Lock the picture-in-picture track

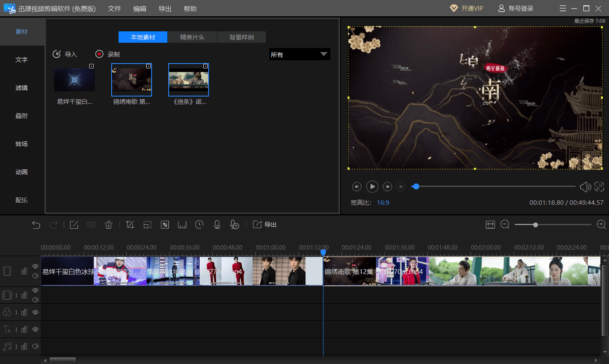pos(24,295)
